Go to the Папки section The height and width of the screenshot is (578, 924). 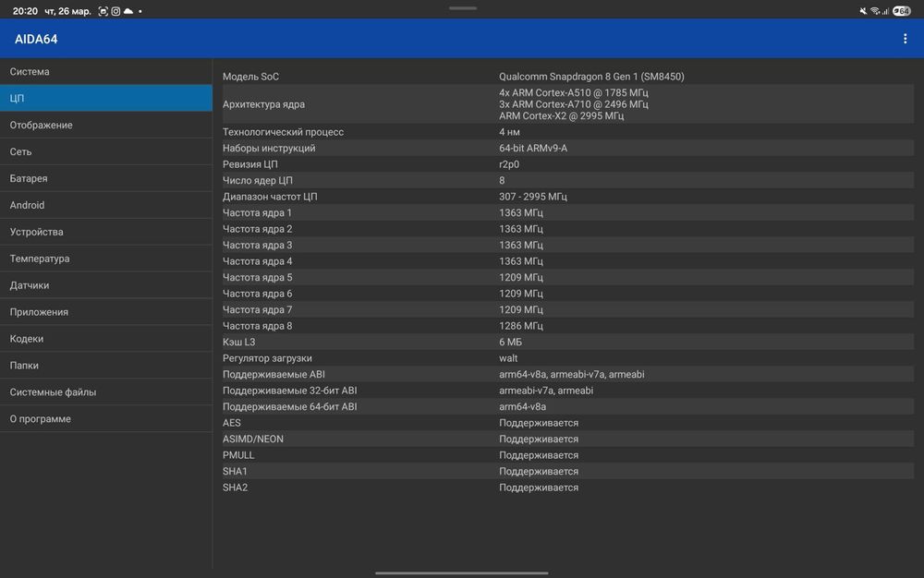(x=106, y=366)
